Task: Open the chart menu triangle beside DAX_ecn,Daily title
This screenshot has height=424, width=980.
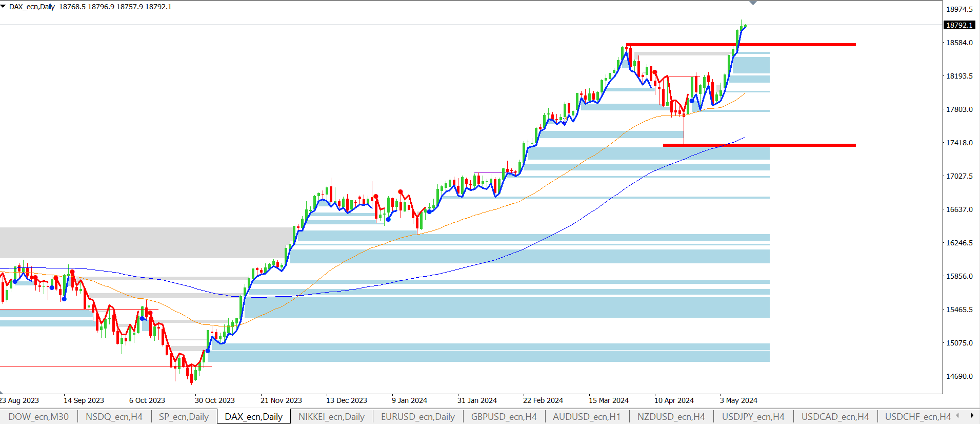Action: 3,7
